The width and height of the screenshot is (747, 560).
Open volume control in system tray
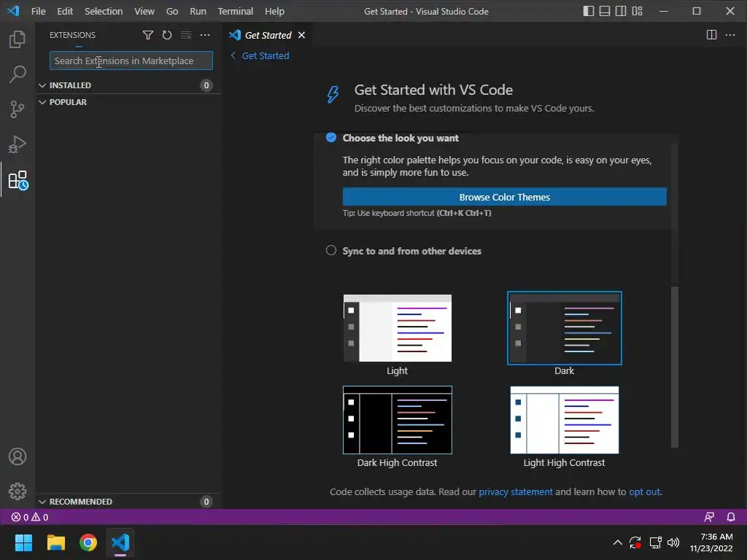point(673,542)
